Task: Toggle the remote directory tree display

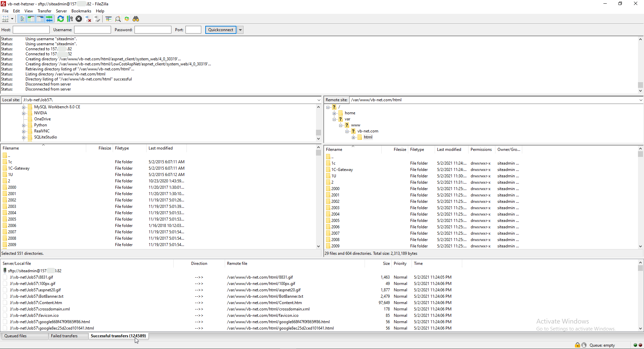Action: 40,19
